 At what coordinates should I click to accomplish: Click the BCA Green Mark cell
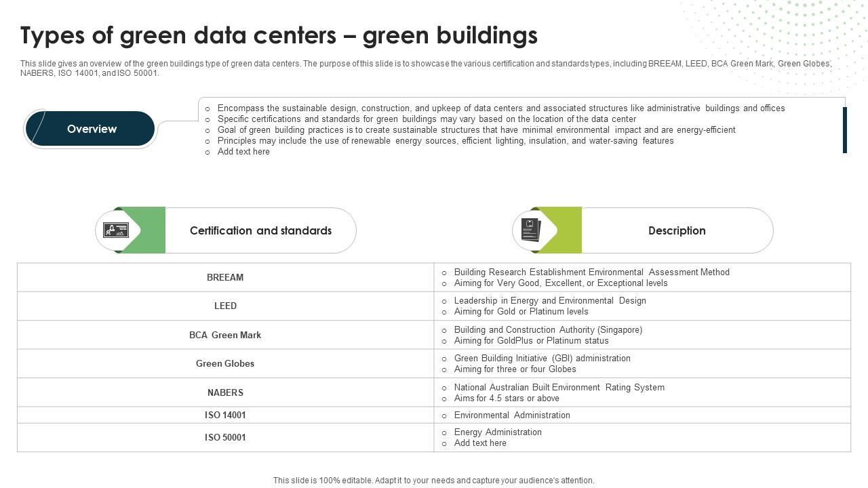click(225, 335)
